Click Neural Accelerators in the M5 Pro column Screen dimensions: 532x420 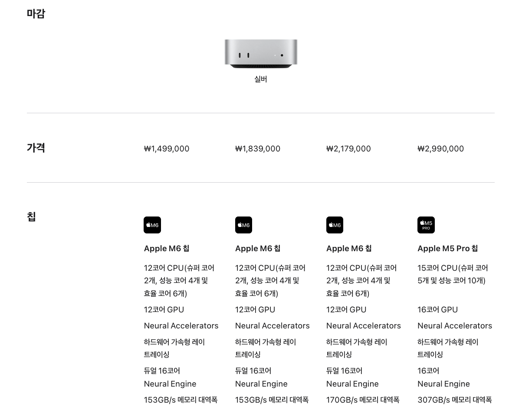(455, 326)
